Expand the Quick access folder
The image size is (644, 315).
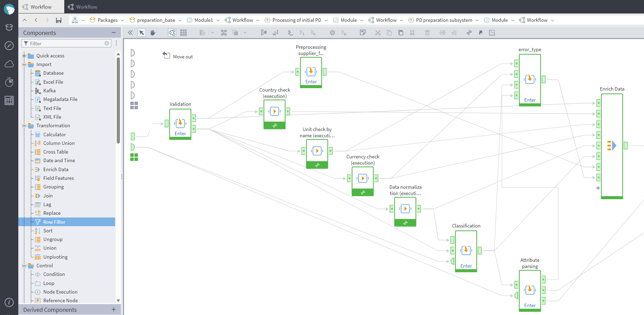[x=24, y=56]
